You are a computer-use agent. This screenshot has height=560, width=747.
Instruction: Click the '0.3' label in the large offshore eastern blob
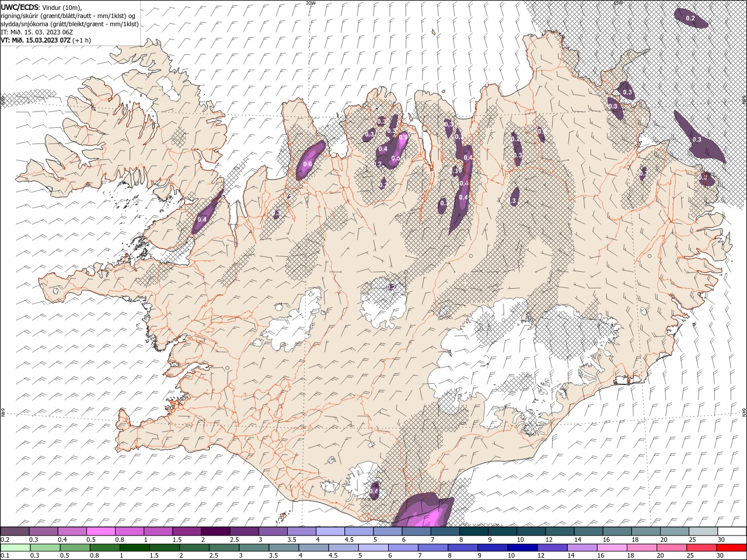(697, 140)
